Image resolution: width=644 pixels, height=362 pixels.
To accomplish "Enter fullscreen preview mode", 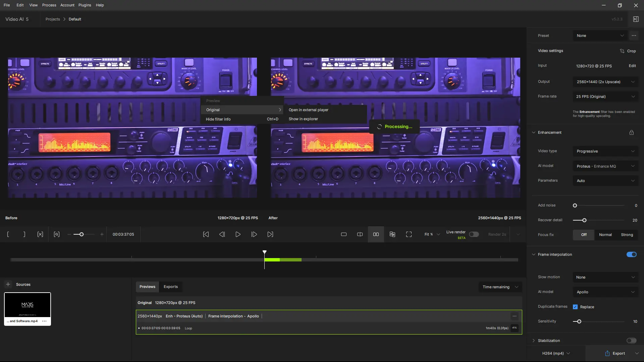I will pos(409,234).
